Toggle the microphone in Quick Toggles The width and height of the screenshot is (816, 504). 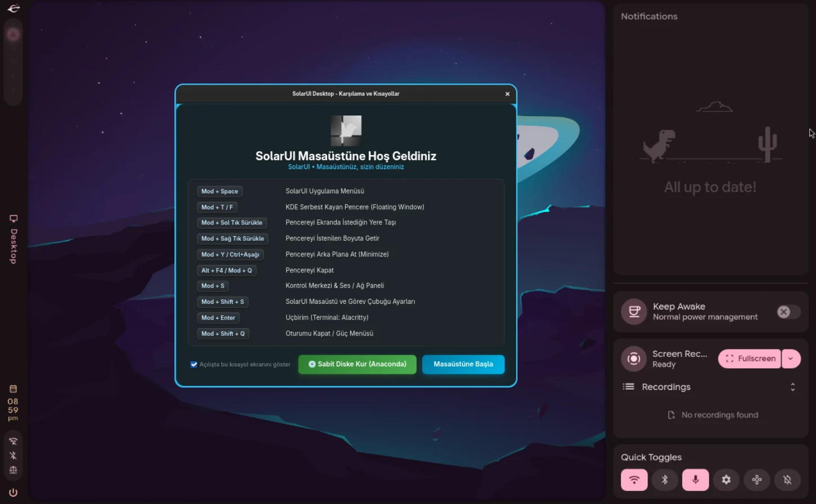click(695, 480)
